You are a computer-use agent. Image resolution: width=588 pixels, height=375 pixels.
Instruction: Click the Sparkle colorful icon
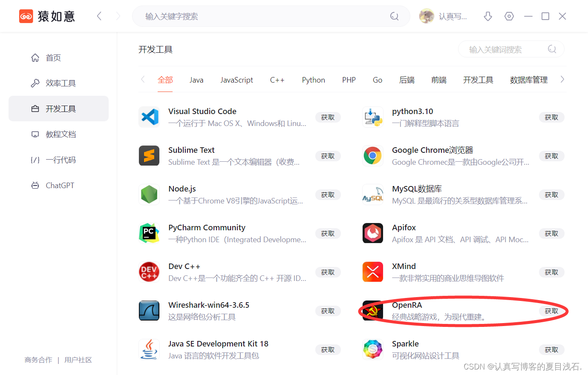tap(373, 349)
